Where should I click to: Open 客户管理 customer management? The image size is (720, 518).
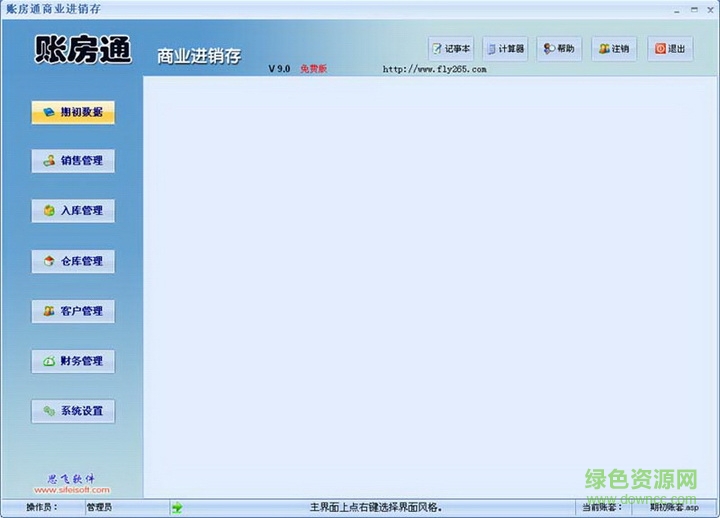[73, 311]
